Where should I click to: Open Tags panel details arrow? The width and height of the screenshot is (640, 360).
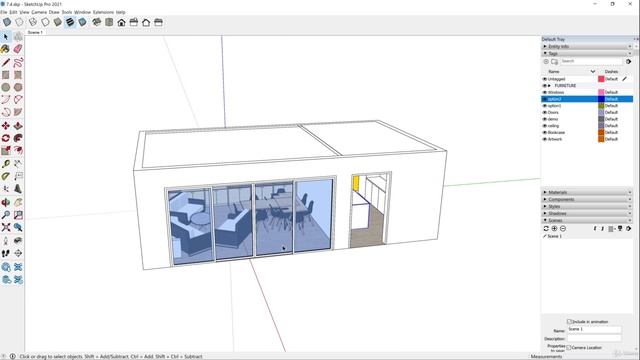[x=629, y=61]
